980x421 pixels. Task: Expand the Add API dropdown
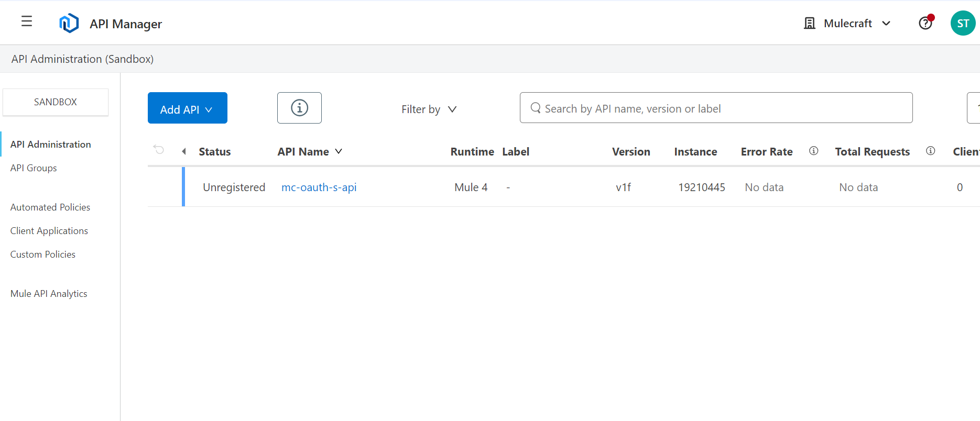[x=187, y=108]
